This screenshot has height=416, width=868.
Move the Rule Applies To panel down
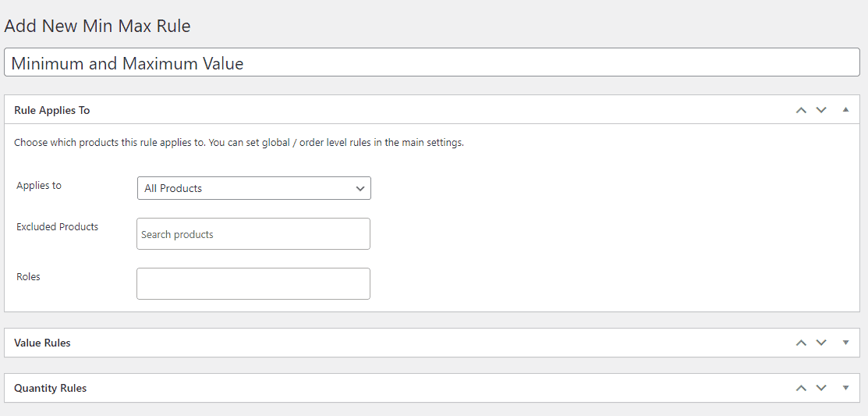[821, 110]
